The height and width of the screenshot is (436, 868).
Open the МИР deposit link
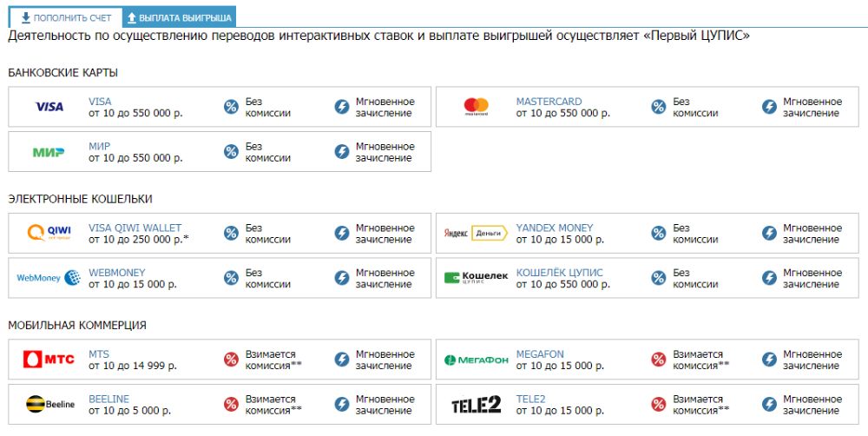tap(99, 147)
